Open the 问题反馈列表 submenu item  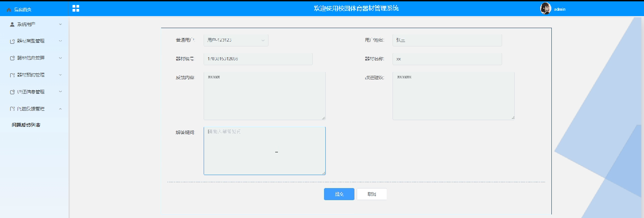click(x=26, y=125)
